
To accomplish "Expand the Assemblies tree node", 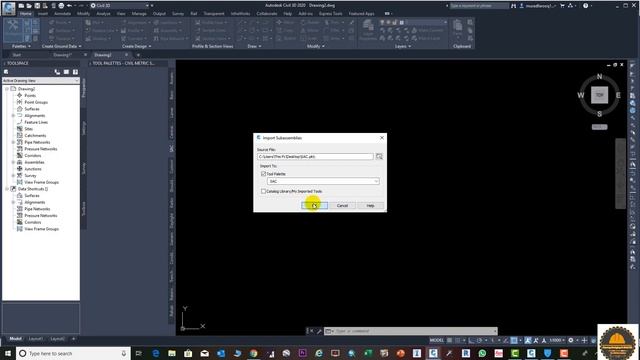I will click(x=13, y=162).
